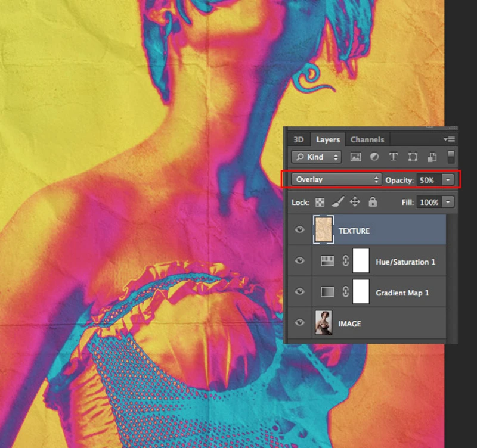Lock all padlock icon
This screenshot has height=448, width=477.
tap(373, 202)
